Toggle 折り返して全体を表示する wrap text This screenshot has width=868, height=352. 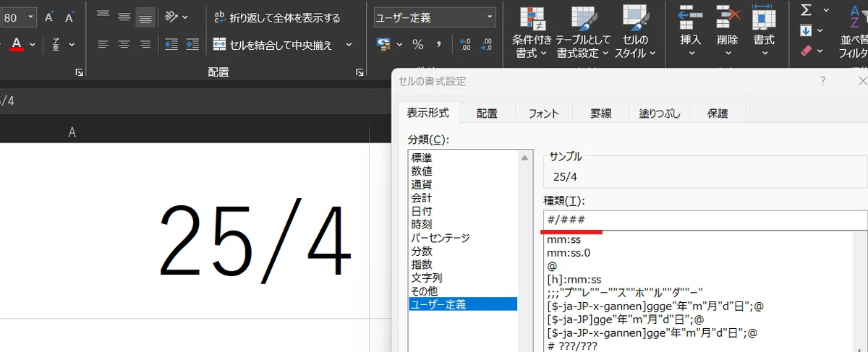pyautogui.click(x=277, y=17)
